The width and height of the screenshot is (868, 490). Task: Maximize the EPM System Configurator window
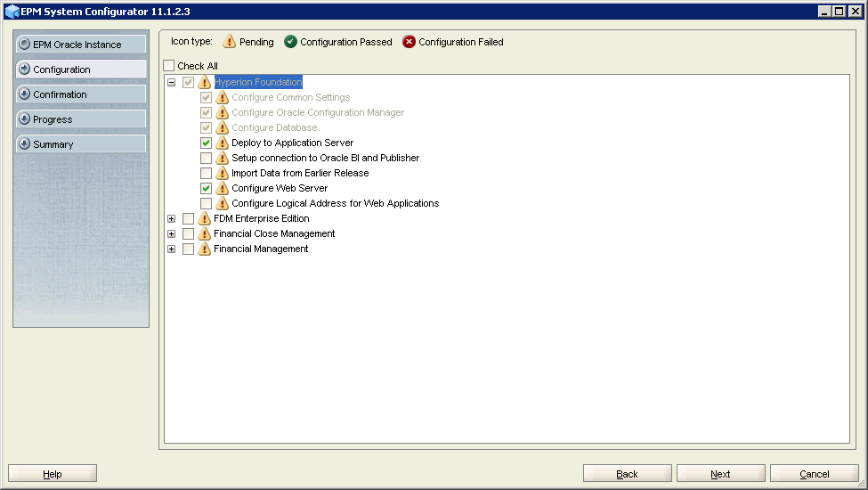pos(840,11)
